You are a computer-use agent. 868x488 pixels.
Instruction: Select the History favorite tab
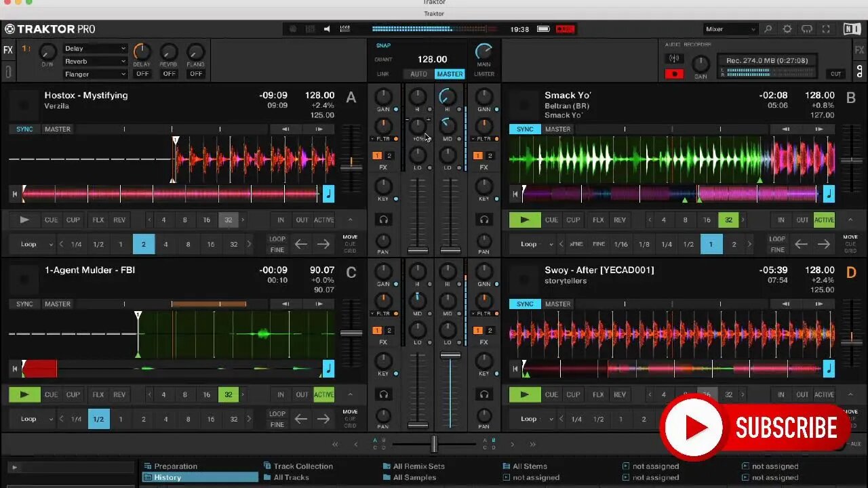200,477
